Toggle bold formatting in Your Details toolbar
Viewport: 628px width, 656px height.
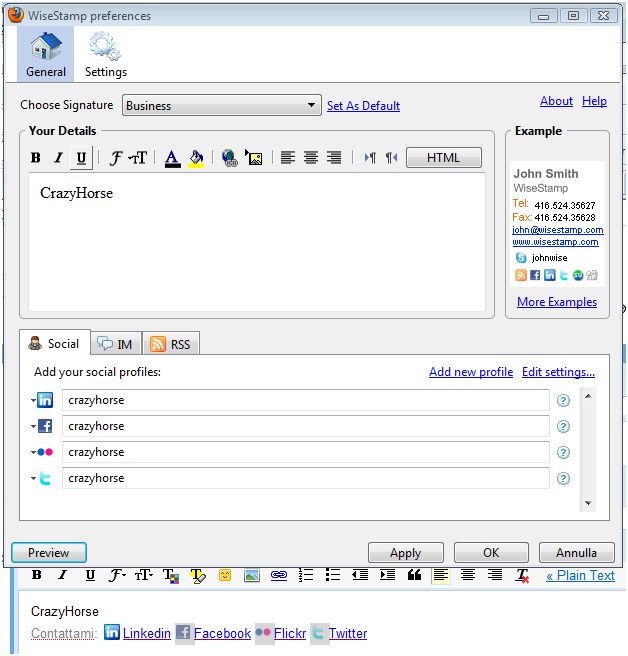(36, 158)
